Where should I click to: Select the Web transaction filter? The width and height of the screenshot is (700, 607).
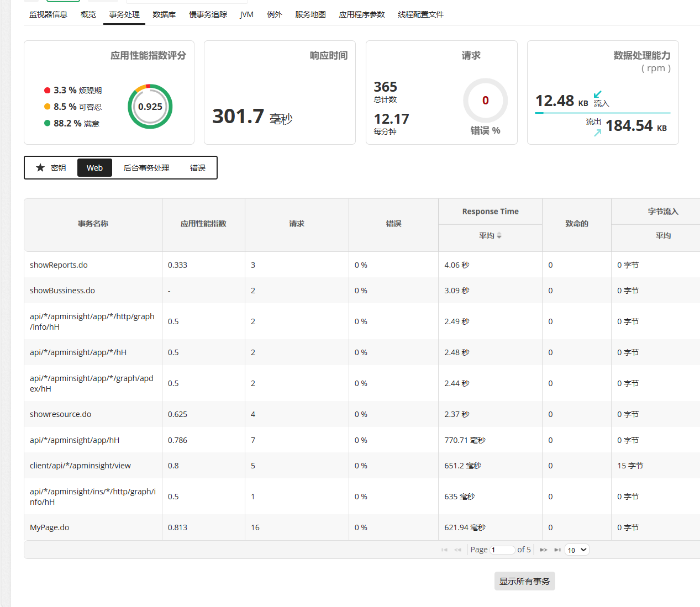point(94,168)
